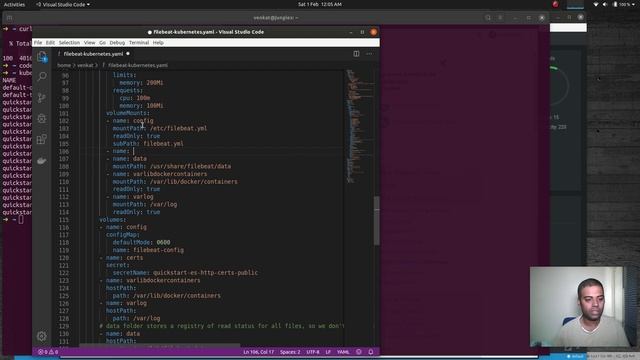
Task: Open the terminal window hamburger menu
Action: [x=500, y=18]
